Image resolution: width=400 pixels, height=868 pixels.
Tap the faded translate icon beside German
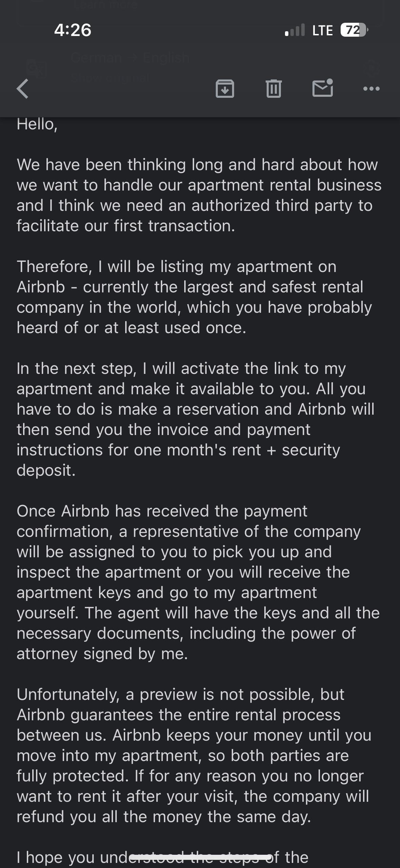37,69
